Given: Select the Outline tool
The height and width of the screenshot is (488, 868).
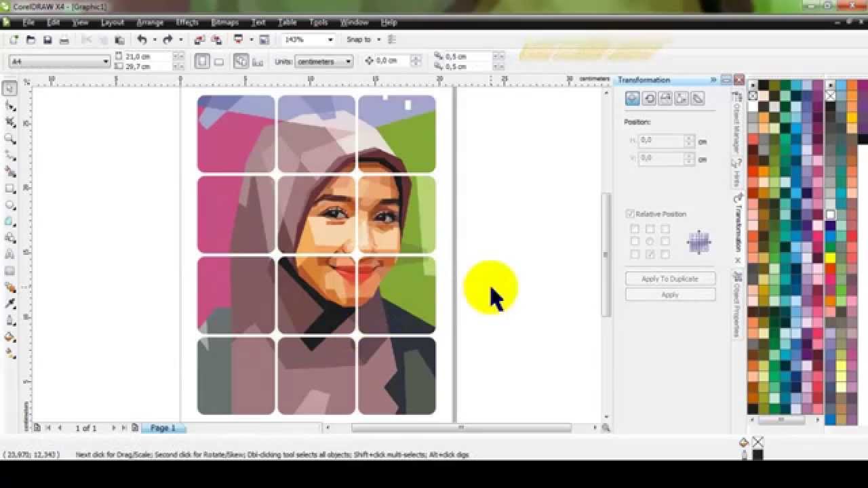Looking at the screenshot, I should 10,320.
